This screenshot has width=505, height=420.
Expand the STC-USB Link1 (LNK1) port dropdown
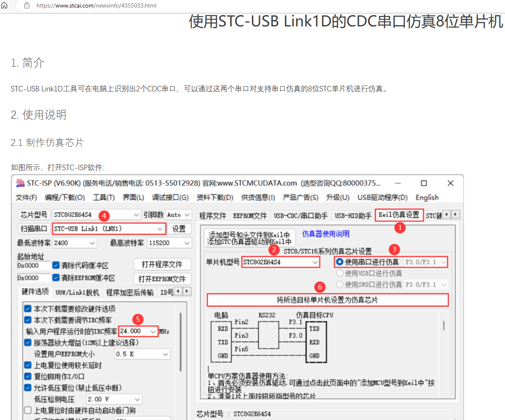point(109,229)
